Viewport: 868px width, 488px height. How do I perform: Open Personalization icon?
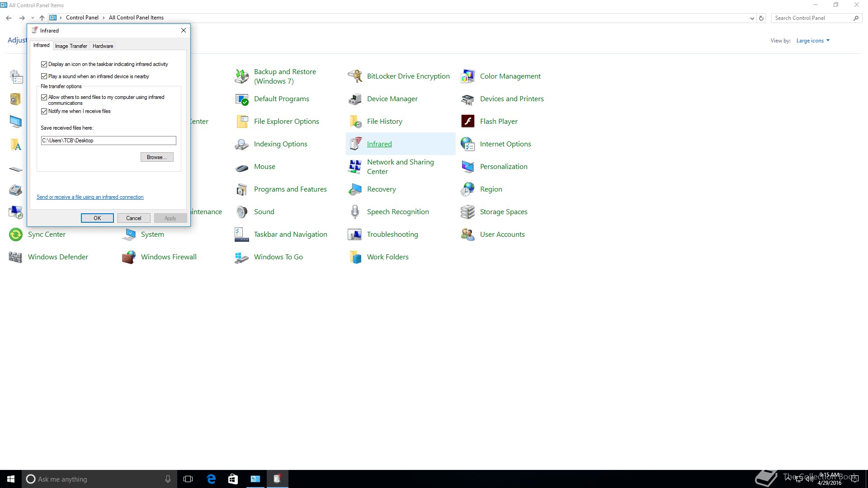click(x=468, y=167)
